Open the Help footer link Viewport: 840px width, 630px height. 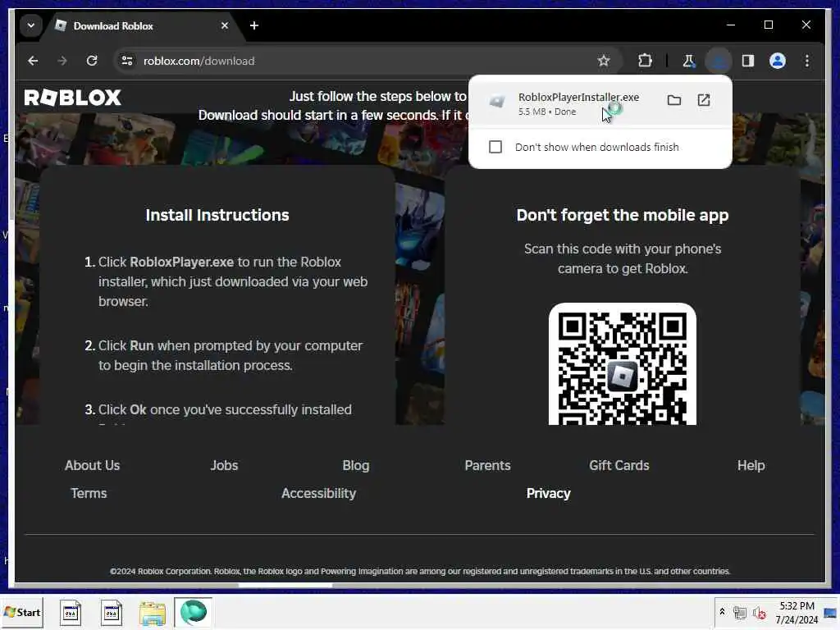(751, 466)
